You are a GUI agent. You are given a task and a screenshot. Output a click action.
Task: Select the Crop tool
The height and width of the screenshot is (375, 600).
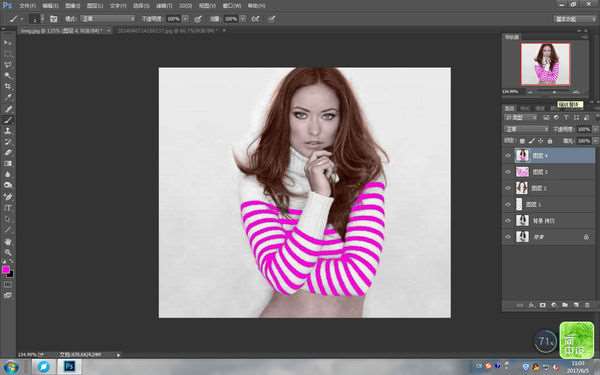pos(8,86)
